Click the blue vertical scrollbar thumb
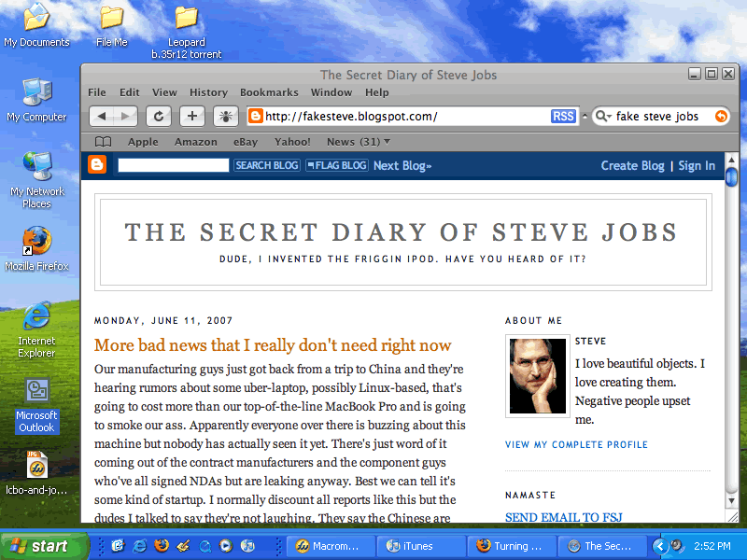747x560 pixels. (x=731, y=176)
